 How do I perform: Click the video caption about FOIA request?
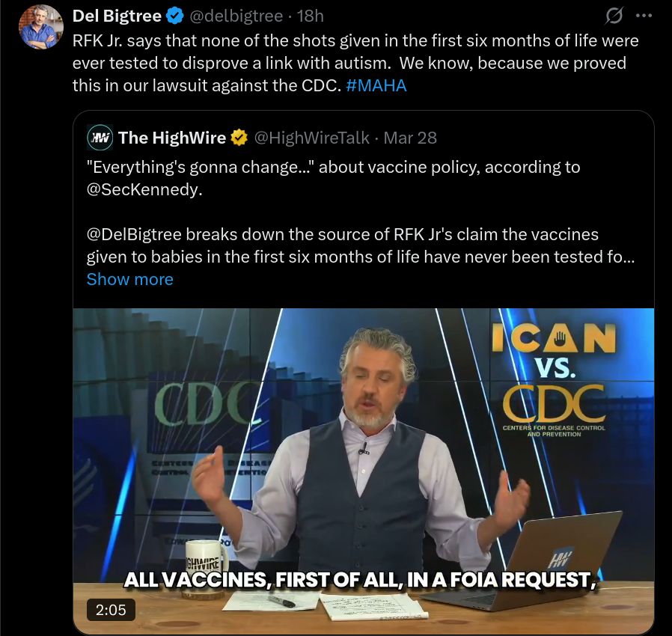coord(361,580)
